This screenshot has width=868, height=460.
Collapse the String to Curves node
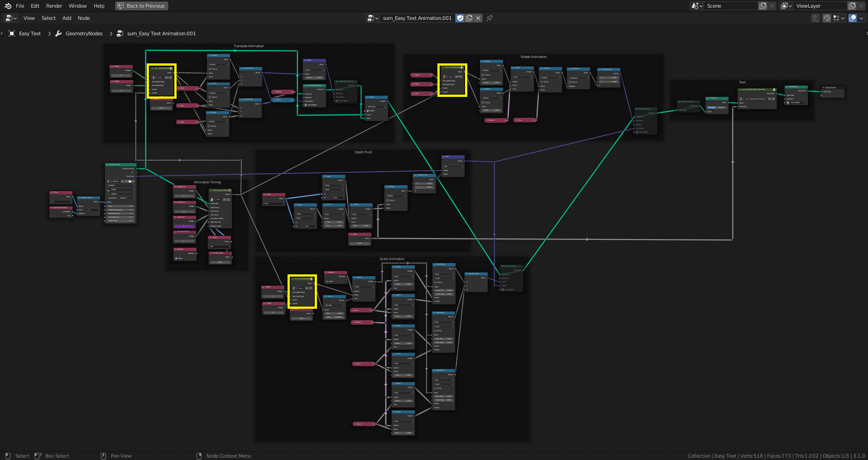point(107,165)
